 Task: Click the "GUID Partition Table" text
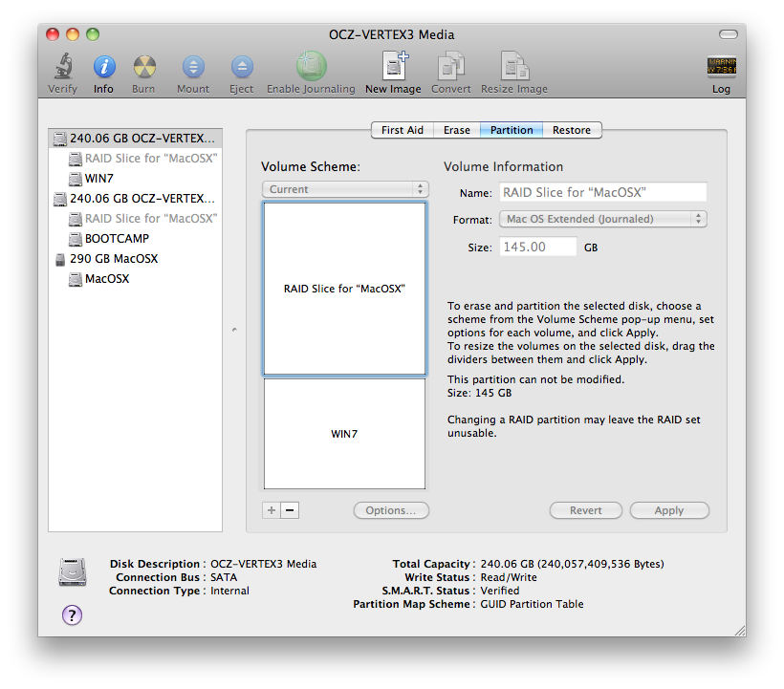tap(532, 604)
